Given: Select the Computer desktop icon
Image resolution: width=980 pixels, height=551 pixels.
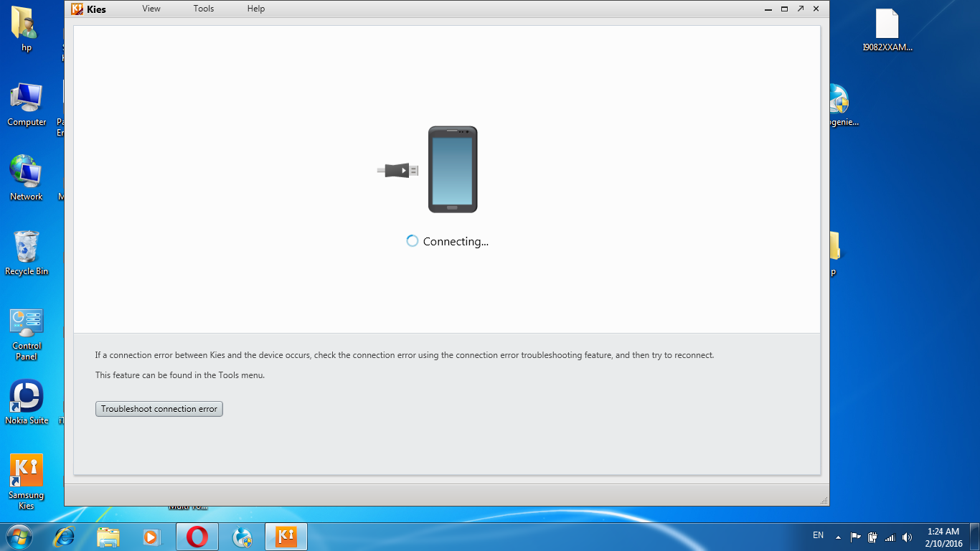Looking at the screenshot, I should 27,105.
